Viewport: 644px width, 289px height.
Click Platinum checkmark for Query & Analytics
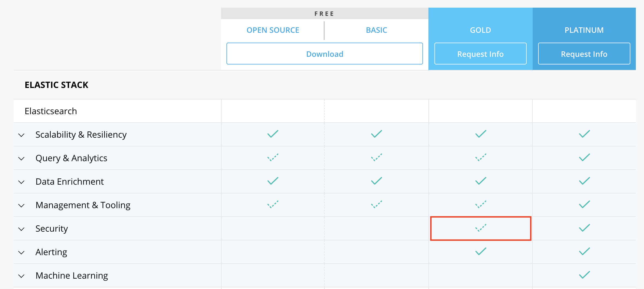(585, 157)
